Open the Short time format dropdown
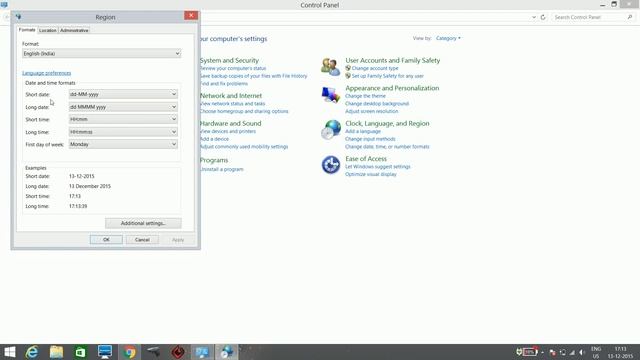 coord(123,119)
